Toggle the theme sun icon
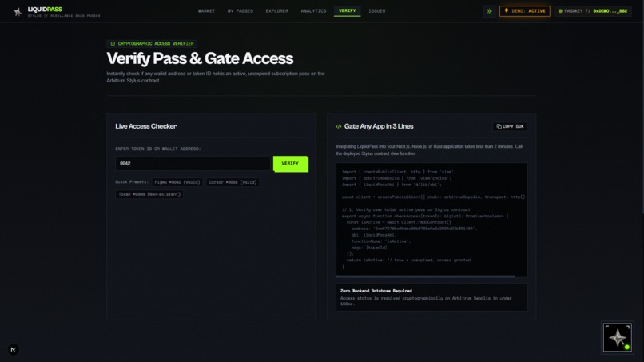Screen dimensions: 644x362 (489, 11)
